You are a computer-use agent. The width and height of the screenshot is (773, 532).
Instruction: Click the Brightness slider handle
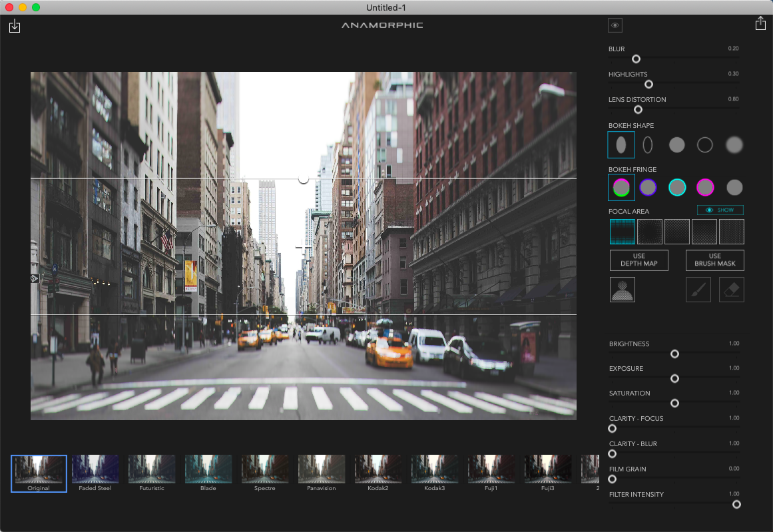click(674, 354)
